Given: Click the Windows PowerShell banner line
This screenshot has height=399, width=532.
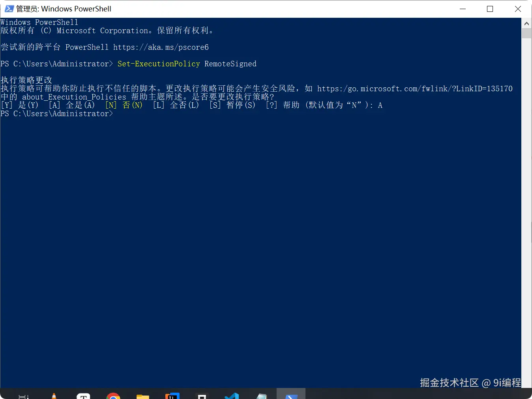Looking at the screenshot, I should point(39,22).
